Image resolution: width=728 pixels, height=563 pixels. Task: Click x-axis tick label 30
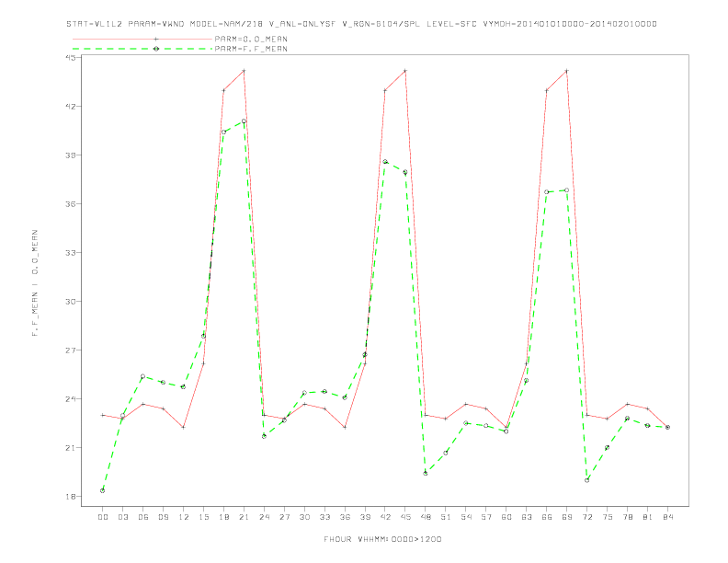point(304,517)
